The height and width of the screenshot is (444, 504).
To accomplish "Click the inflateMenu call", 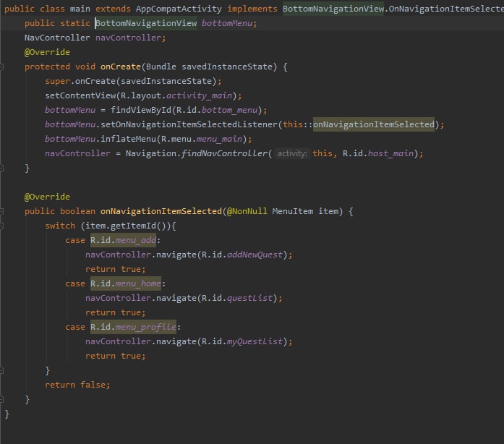I will click(x=128, y=139).
